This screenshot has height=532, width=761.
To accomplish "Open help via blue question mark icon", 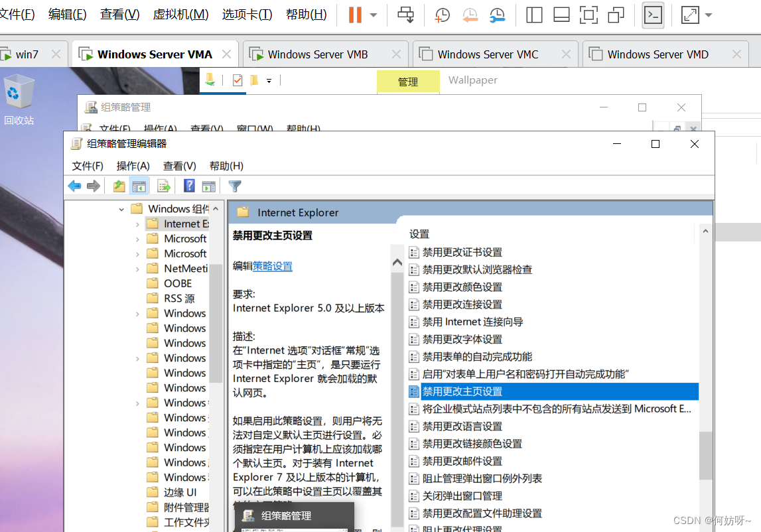I will tap(190, 186).
